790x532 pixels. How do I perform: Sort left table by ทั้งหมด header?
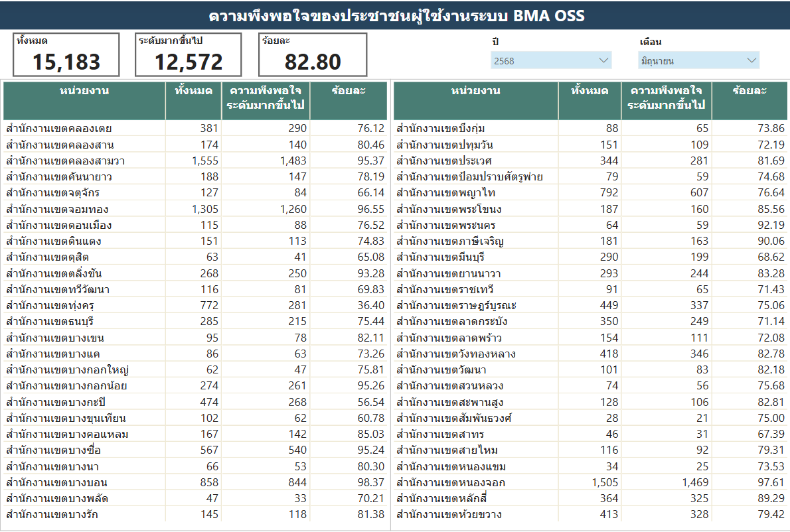193,101
